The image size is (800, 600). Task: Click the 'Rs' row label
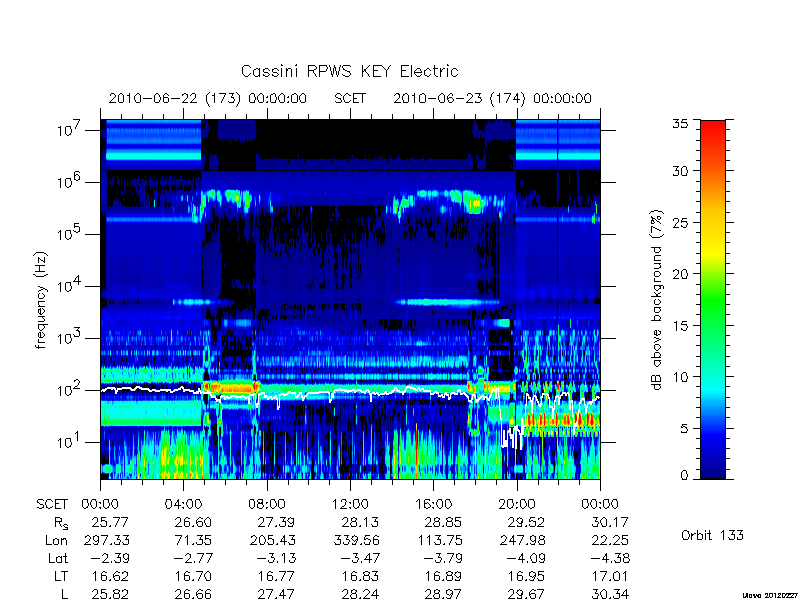click(x=61, y=523)
